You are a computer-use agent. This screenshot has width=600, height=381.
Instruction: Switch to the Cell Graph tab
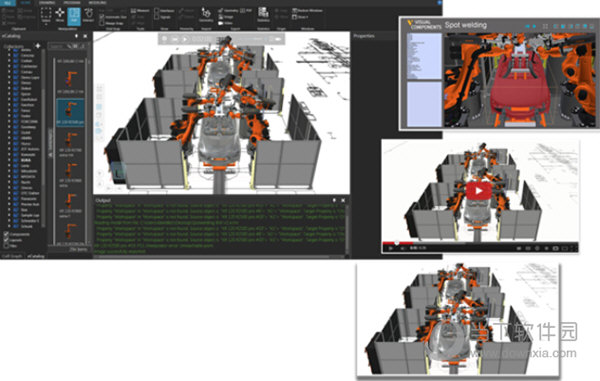(x=12, y=256)
